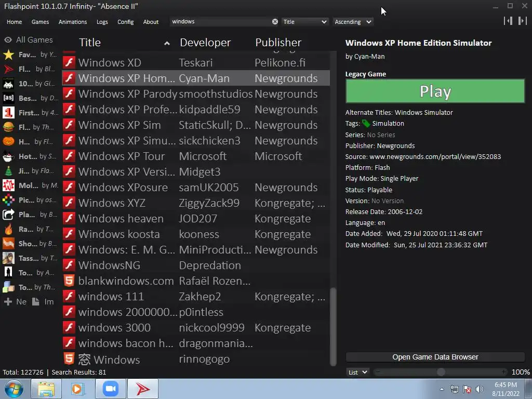This screenshot has height=399, width=532.
Task: Open the Title sort-by dropdown
Action: point(304,22)
